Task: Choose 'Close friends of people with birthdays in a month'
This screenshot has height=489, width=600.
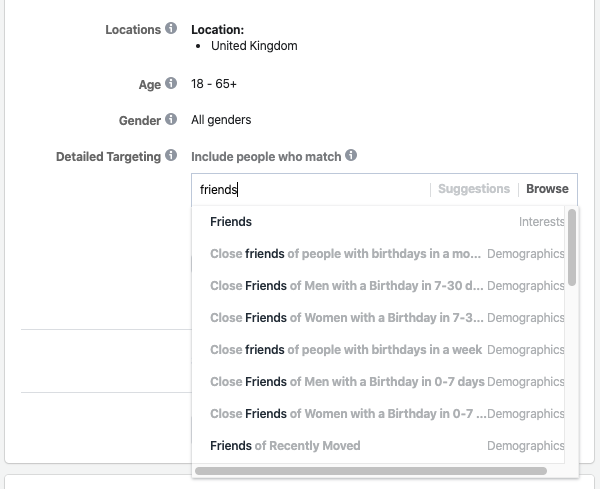Action: 345,254
